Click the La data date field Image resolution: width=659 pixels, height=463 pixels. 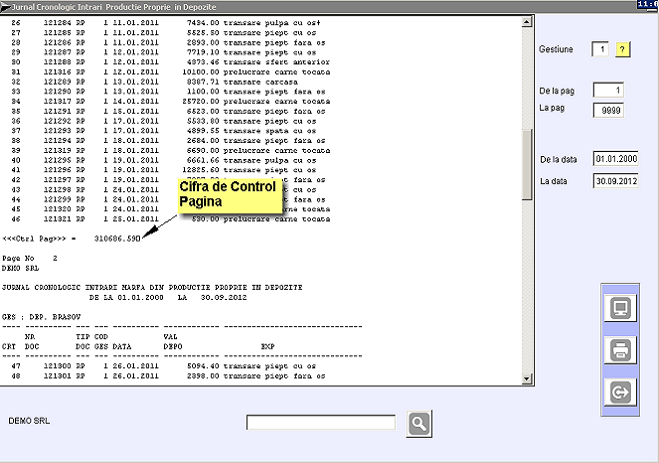click(x=615, y=181)
